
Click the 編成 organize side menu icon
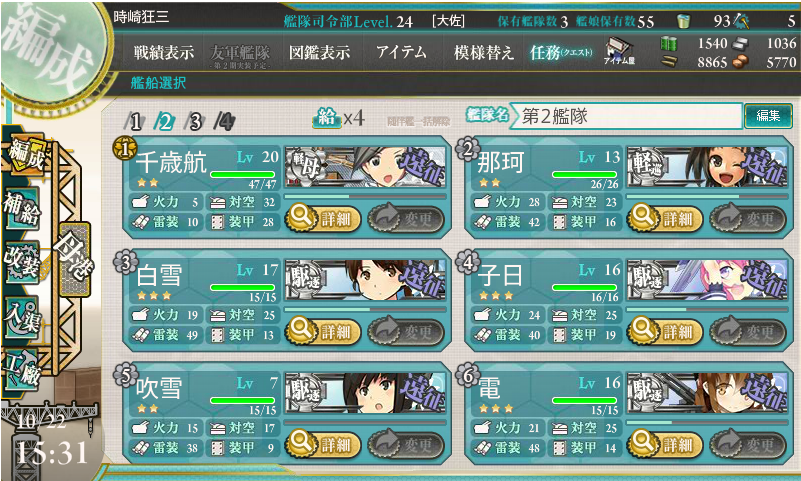[x=27, y=155]
